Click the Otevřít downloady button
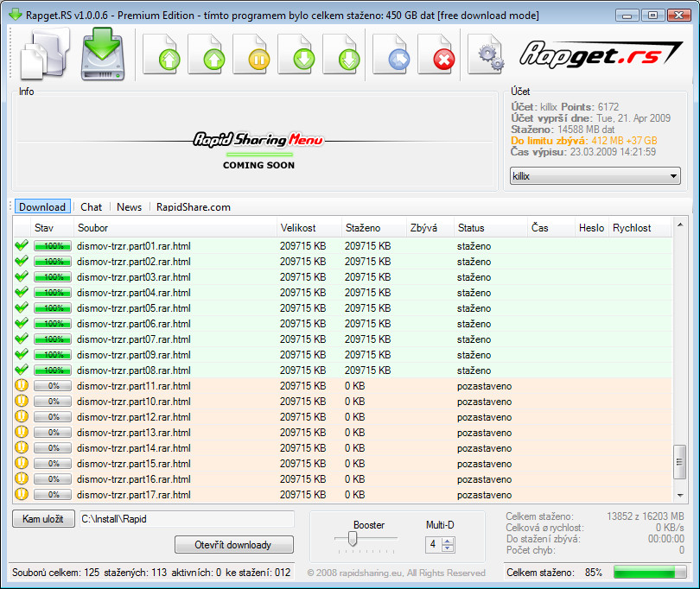 234,545
